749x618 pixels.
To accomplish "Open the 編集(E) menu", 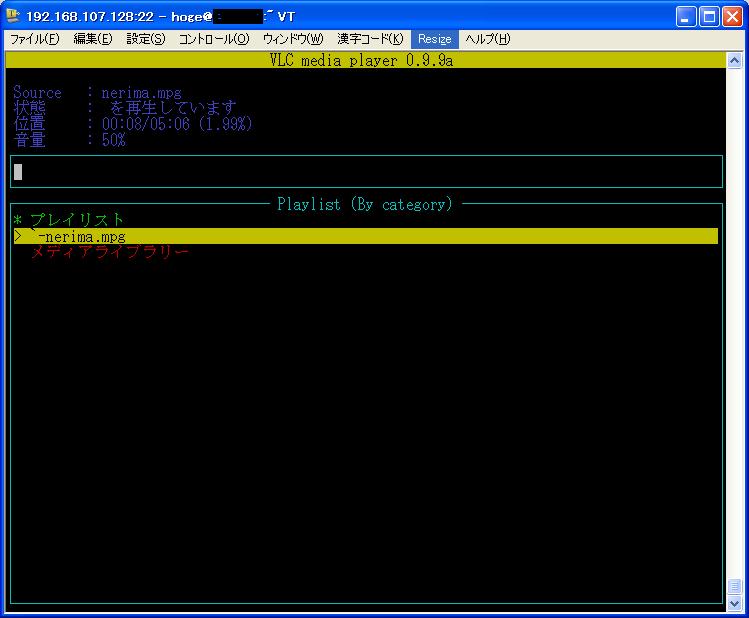I will click(x=93, y=39).
